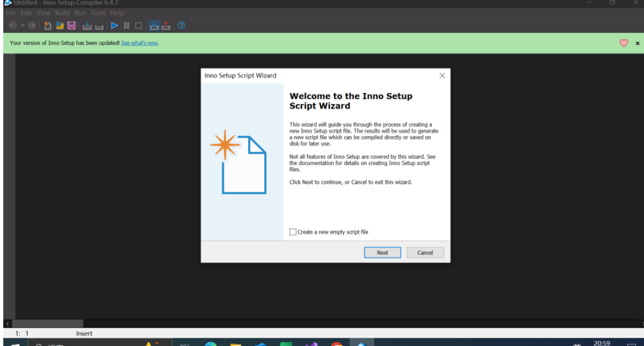Click the "Inno Setup Script Wizard" dialog title
The width and height of the screenshot is (644, 346).
coord(240,76)
